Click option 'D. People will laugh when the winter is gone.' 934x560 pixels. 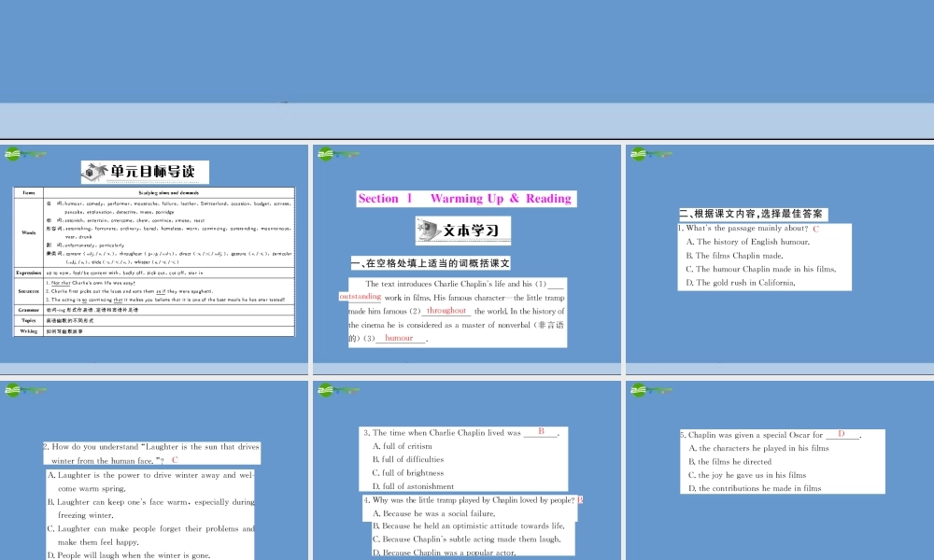tap(129, 555)
